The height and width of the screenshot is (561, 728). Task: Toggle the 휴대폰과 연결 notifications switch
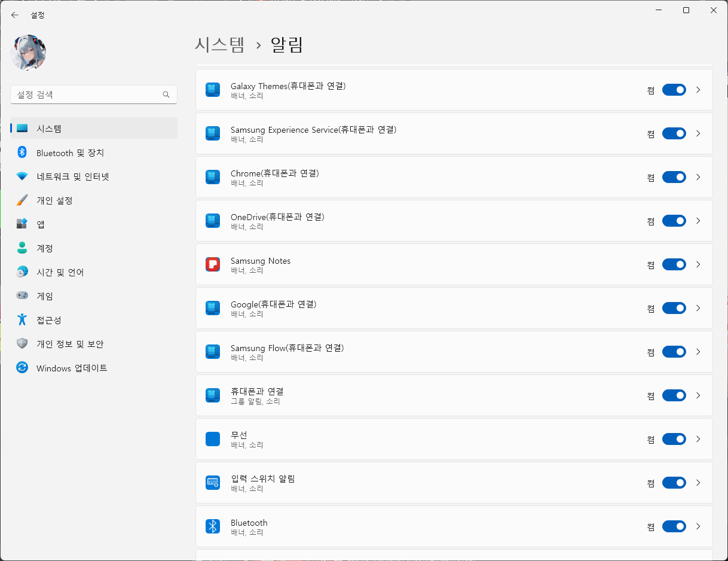click(x=674, y=395)
